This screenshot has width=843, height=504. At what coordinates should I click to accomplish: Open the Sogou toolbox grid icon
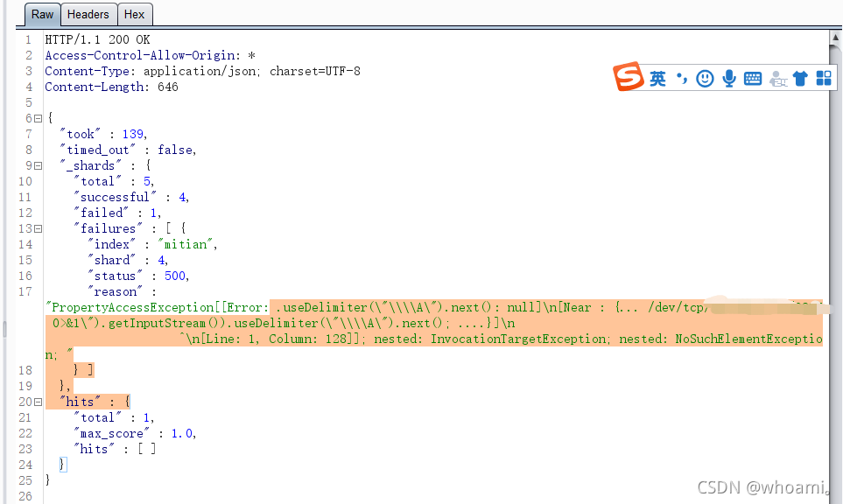[x=823, y=78]
